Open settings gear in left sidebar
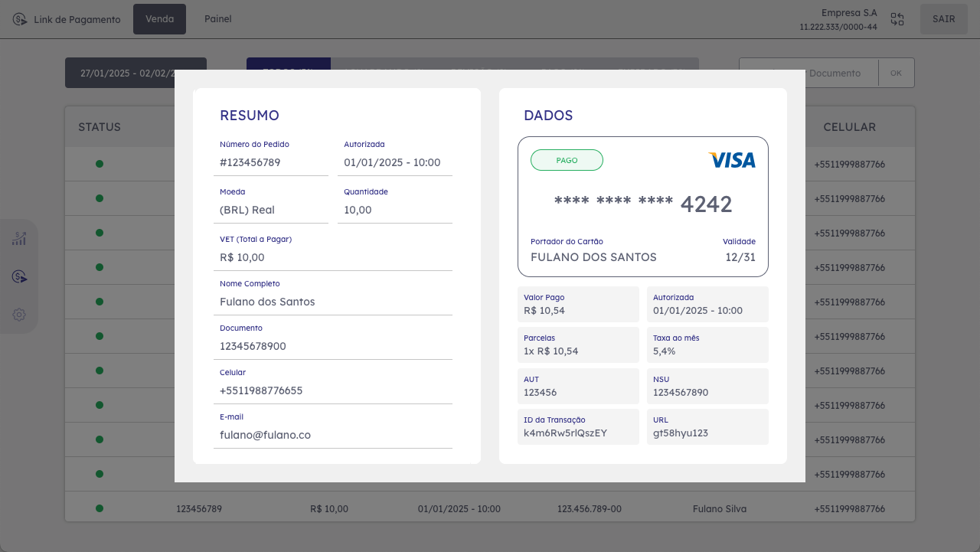 pos(19,315)
